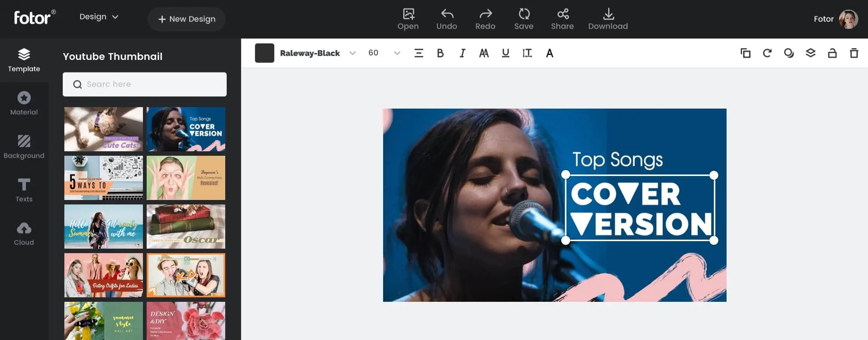Click the Download icon in the top bar
Image resolution: width=868 pixels, height=340 pixels.
pos(608,14)
